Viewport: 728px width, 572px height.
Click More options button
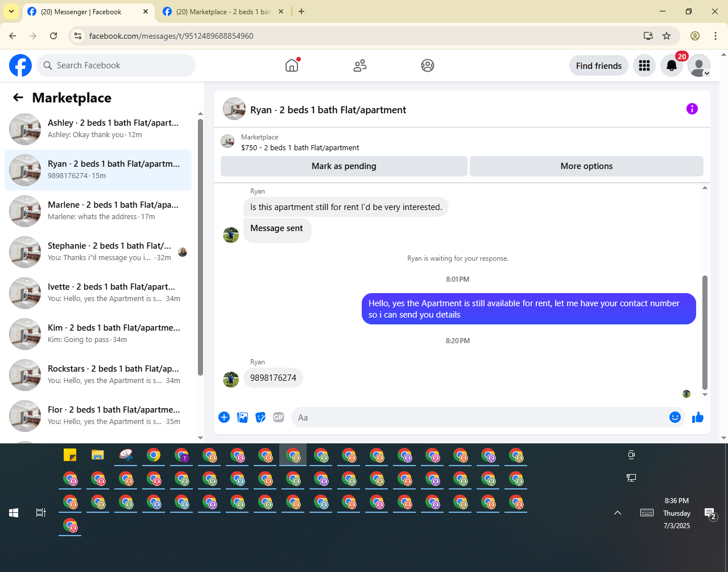pyautogui.click(x=586, y=166)
